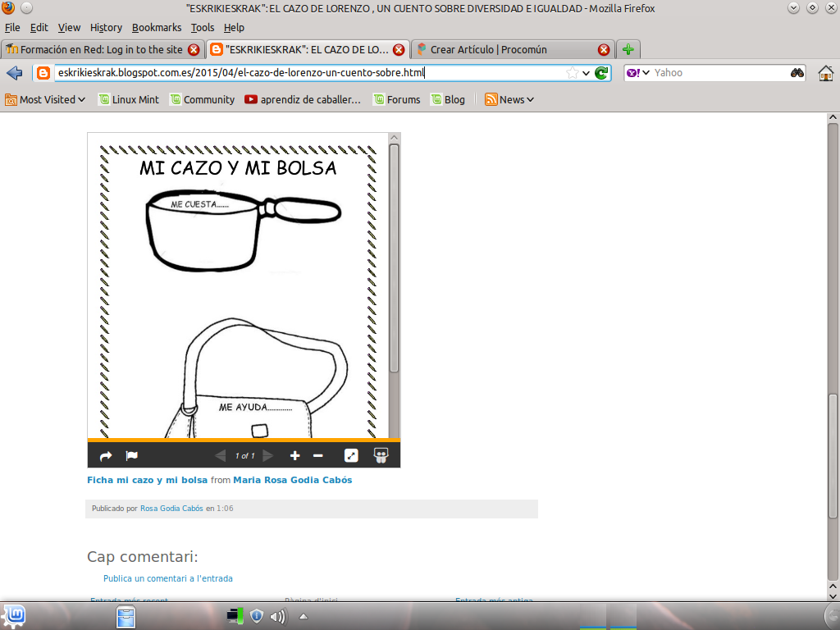
Task: Click the share arrow in the SlideShare viewer
Action: click(x=105, y=456)
